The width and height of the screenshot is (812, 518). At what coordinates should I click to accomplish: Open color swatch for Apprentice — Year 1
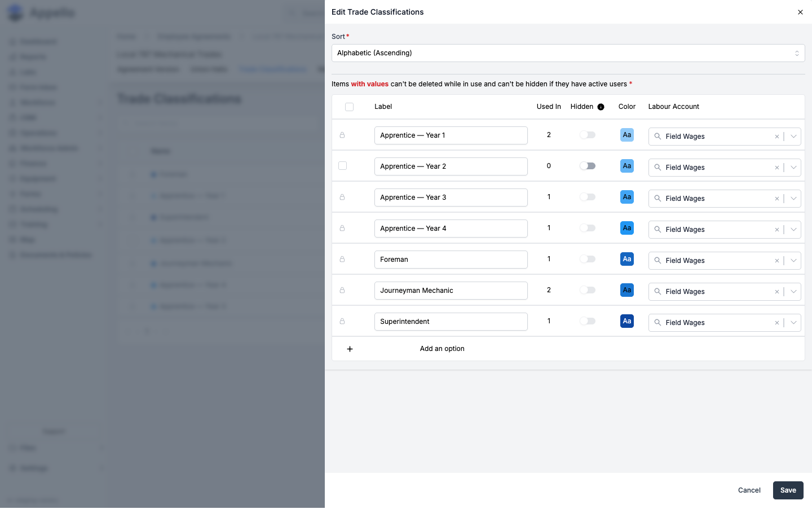[x=627, y=135]
